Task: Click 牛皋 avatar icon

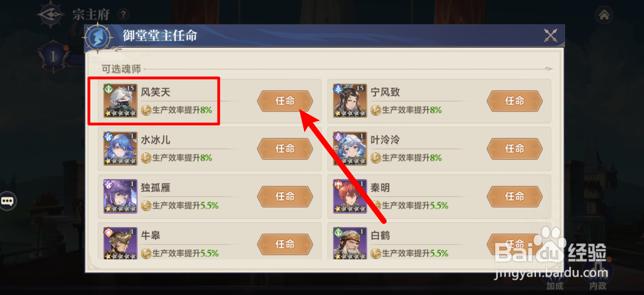Action: click(120, 243)
